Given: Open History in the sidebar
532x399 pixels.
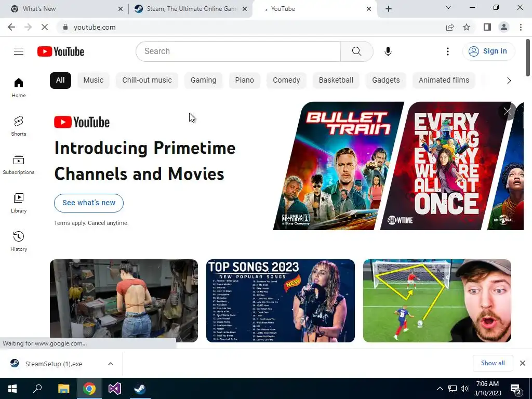Looking at the screenshot, I should [x=19, y=241].
